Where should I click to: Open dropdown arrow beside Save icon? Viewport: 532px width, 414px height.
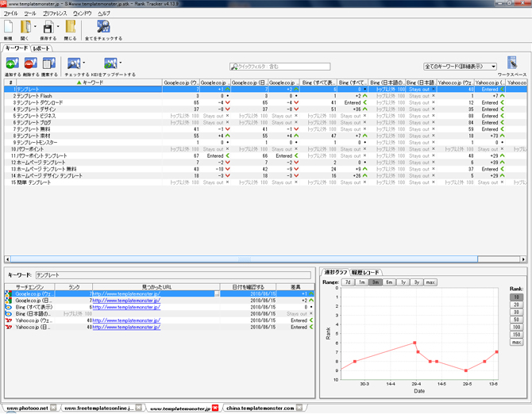coord(58,26)
